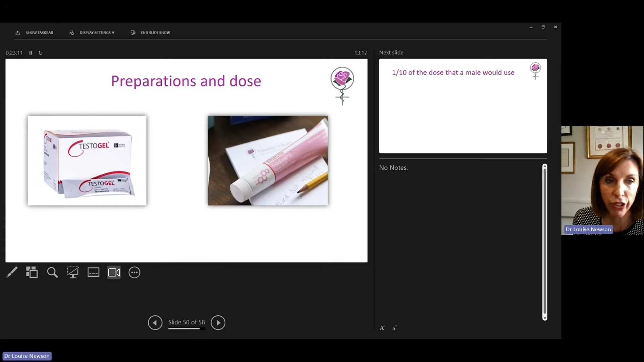Click the search/zoom tool icon

click(52, 272)
